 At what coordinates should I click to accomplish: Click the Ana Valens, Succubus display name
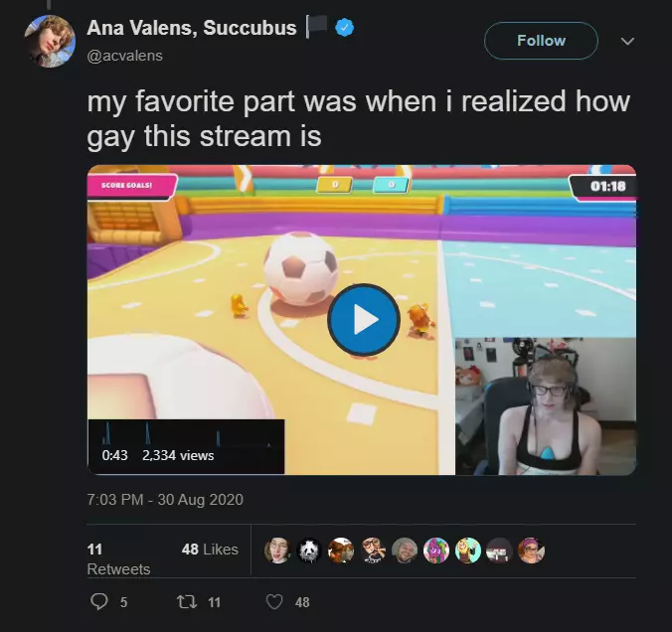[192, 28]
